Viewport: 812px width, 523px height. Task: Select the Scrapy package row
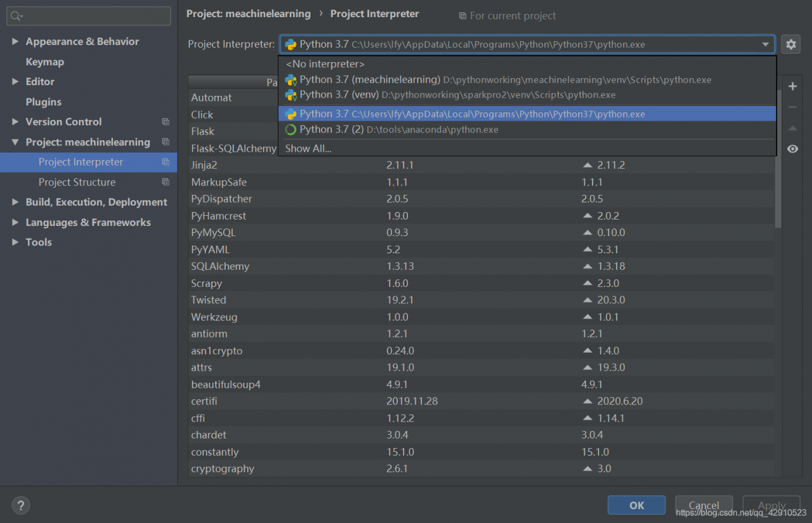tap(482, 283)
